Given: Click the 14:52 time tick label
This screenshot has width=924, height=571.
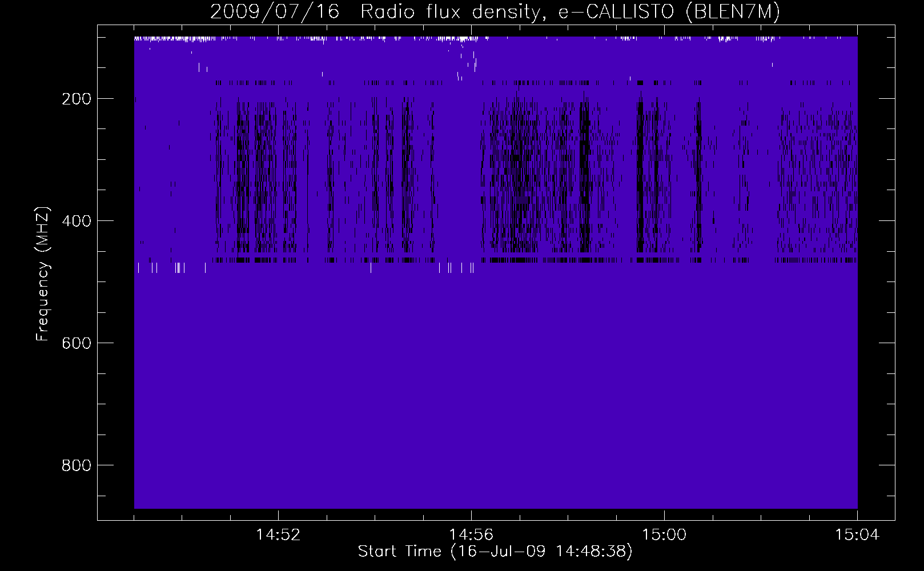Looking at the screenshot, I should (x=278, y=535).
